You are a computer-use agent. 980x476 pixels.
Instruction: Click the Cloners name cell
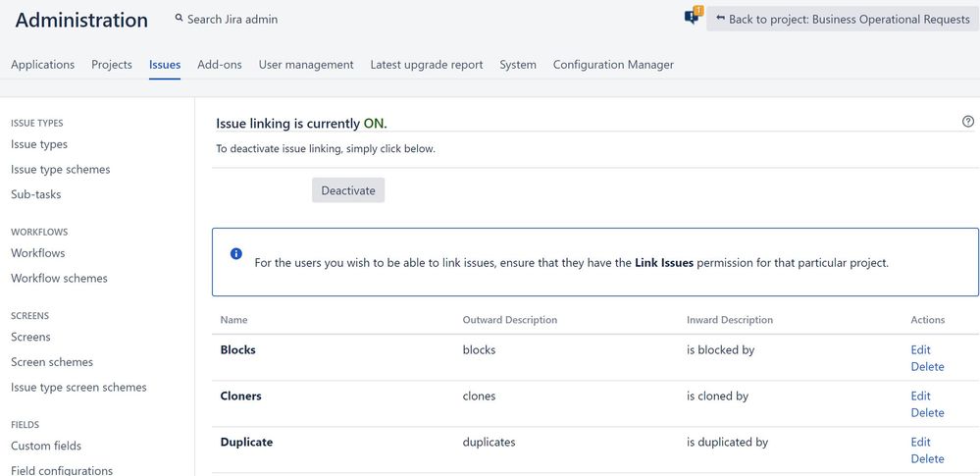240,397
